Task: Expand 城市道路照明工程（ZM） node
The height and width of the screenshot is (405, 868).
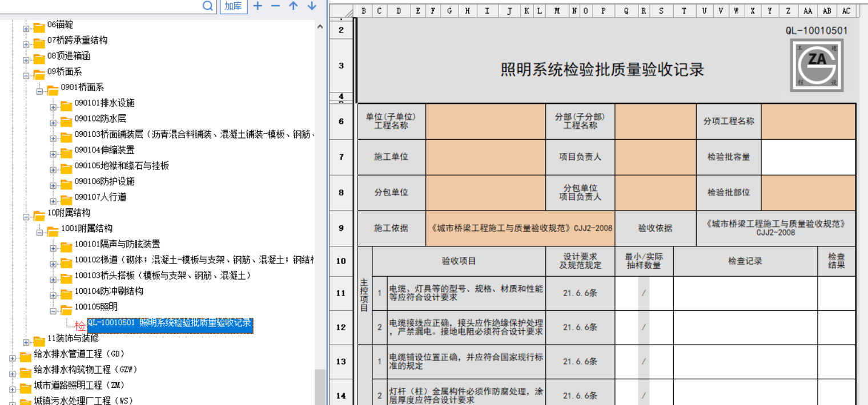Action: 13,389
